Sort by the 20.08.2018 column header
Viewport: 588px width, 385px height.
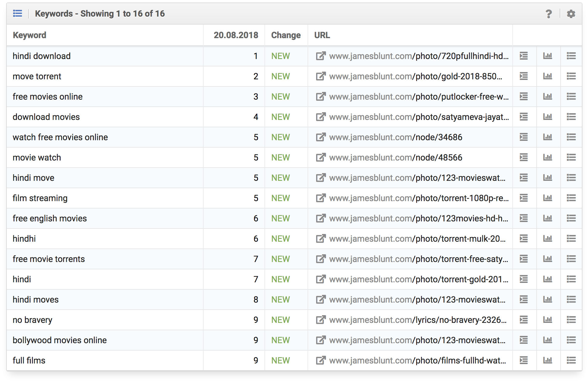[x=236, y=35]
